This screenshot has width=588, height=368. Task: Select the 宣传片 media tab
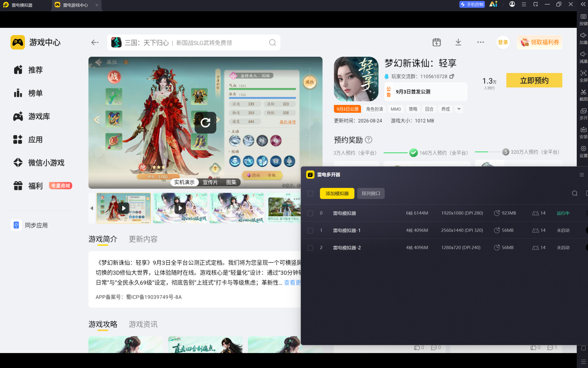coord(210,182)
